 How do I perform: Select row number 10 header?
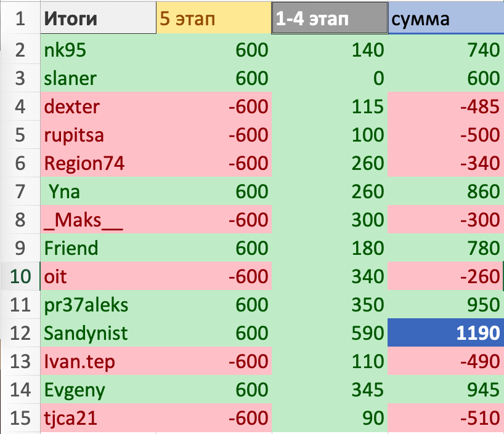coord(20,276)
